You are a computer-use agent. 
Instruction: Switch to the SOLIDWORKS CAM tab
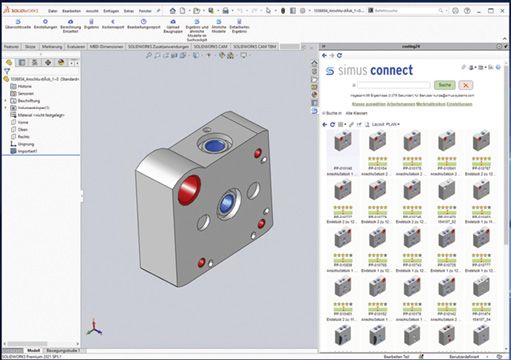[x=210, y=47]
